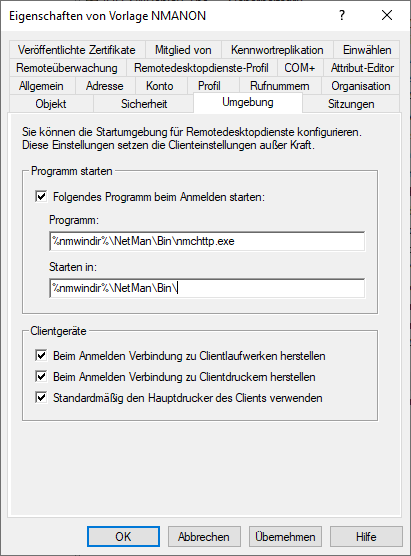Open the Attribut-Editor tab
This screenshot has height=556, width=411.
click(x=362, y=68)
